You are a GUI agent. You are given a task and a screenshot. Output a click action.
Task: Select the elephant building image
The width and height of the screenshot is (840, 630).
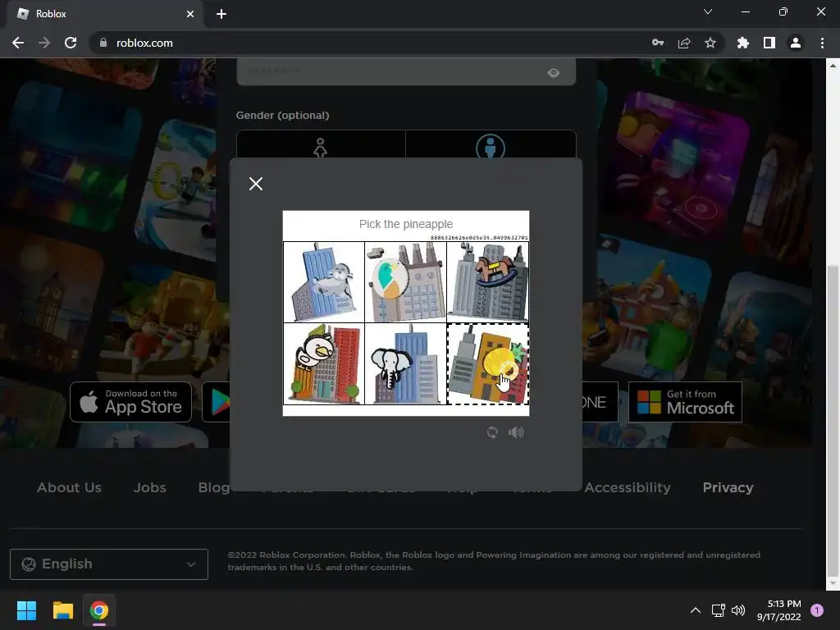coord(405,363)
